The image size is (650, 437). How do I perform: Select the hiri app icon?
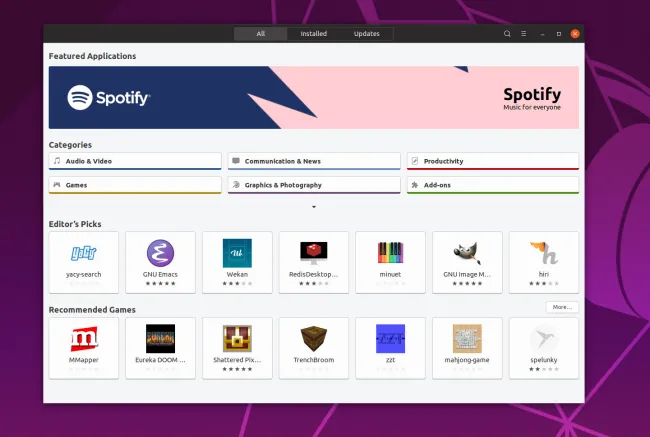click(x=543, y=252)
